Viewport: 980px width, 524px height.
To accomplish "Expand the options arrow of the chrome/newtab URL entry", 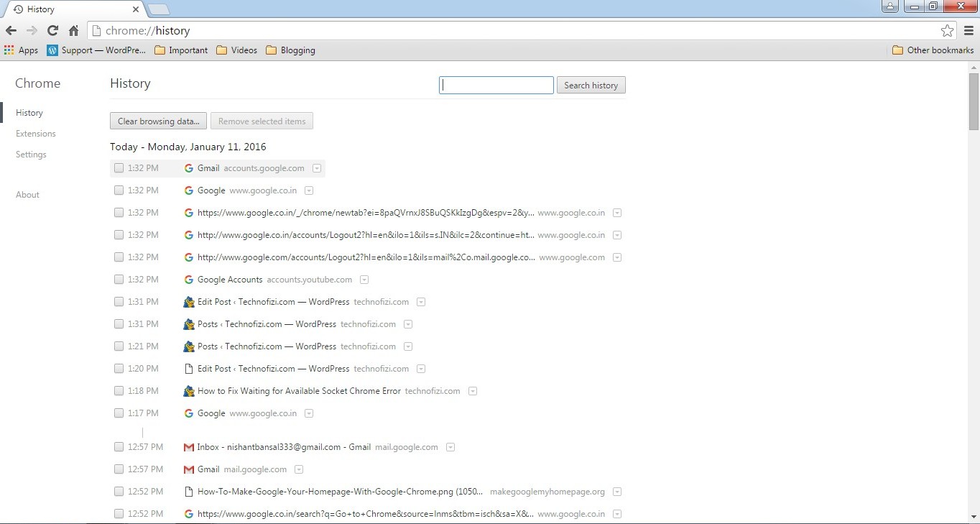I will click(x=617, y=213).
